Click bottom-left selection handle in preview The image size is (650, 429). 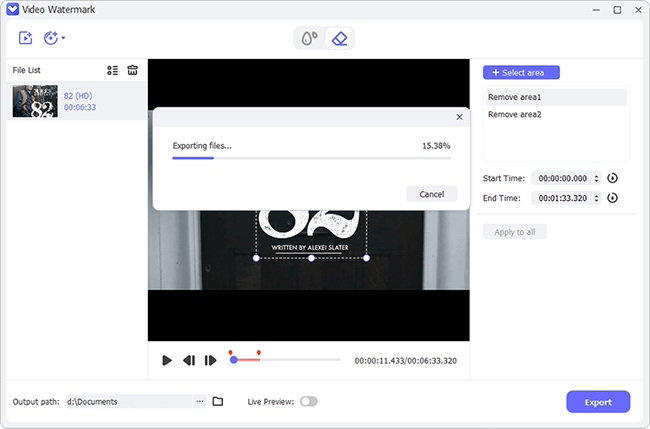coord(256,258)
